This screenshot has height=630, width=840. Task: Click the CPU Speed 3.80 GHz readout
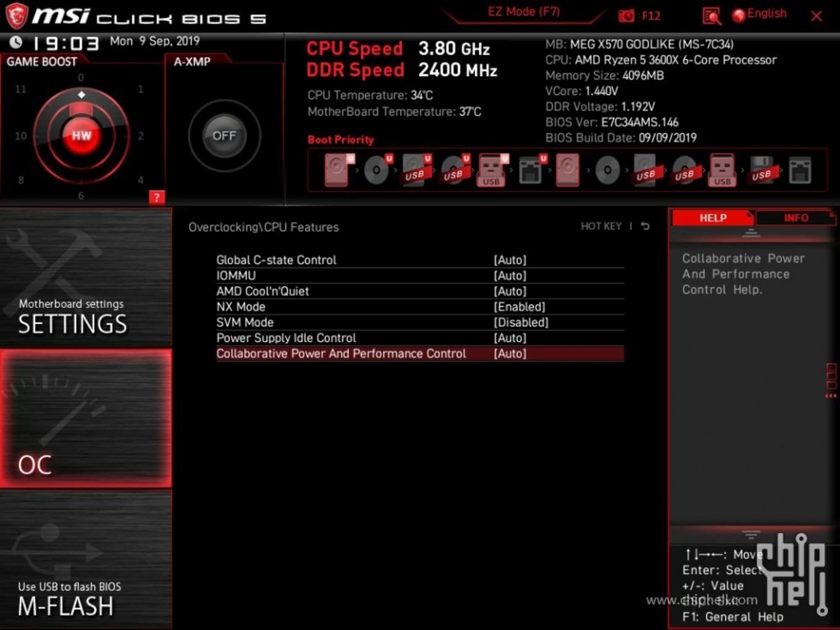pos(398,48)
